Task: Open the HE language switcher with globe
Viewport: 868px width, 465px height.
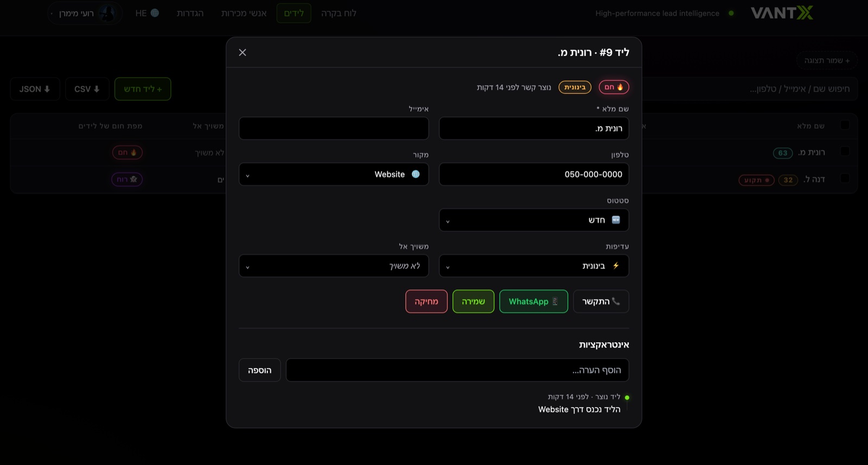Action: (x=147, y=13)
